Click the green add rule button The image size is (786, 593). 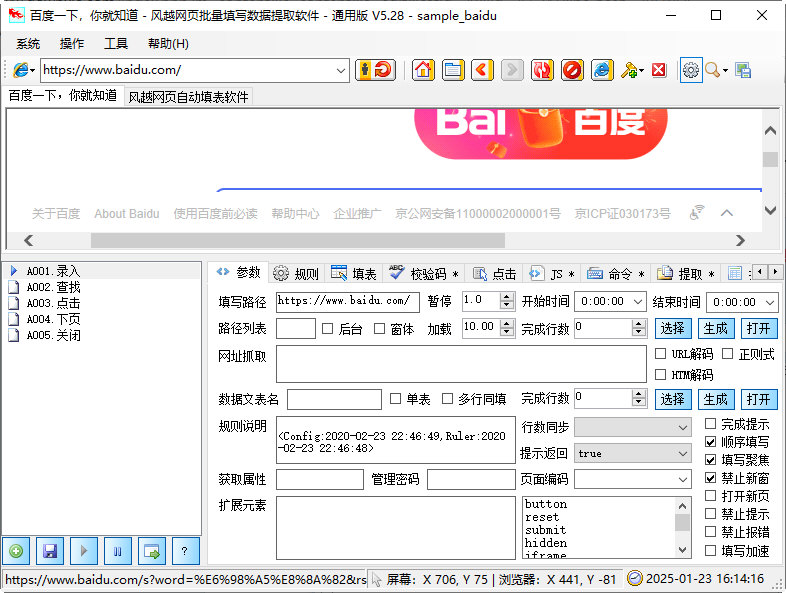point(16,551)
